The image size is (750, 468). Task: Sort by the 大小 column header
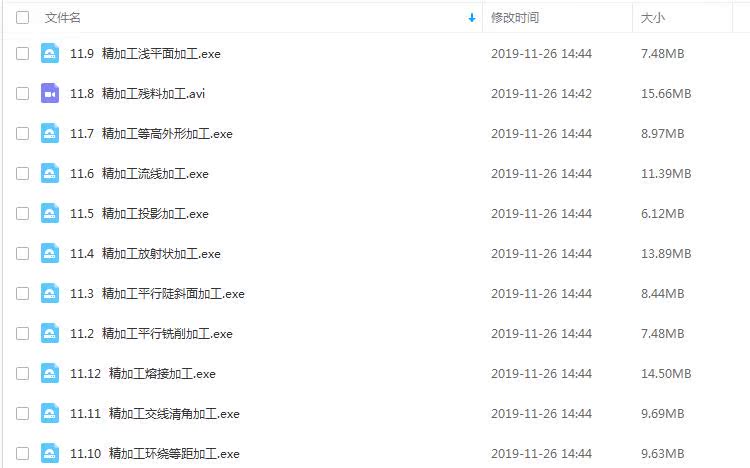click(x=652, y=18)
